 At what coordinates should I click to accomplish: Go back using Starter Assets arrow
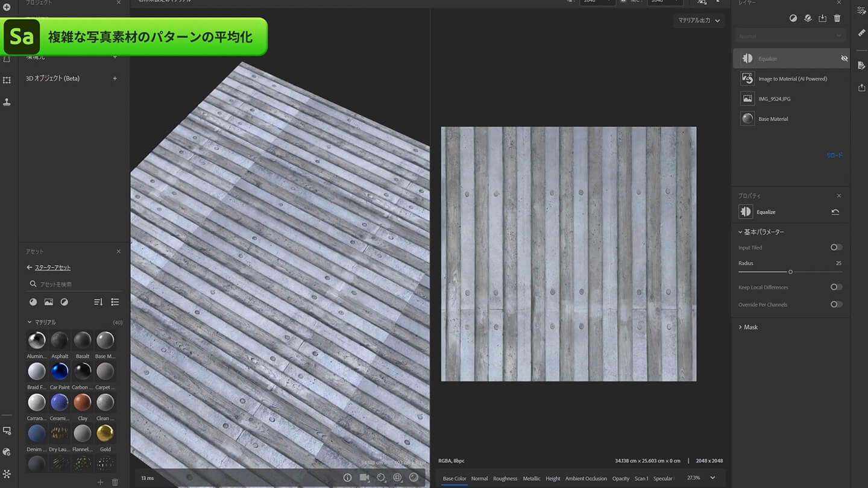pyautogui.click(x=30, y=267)
